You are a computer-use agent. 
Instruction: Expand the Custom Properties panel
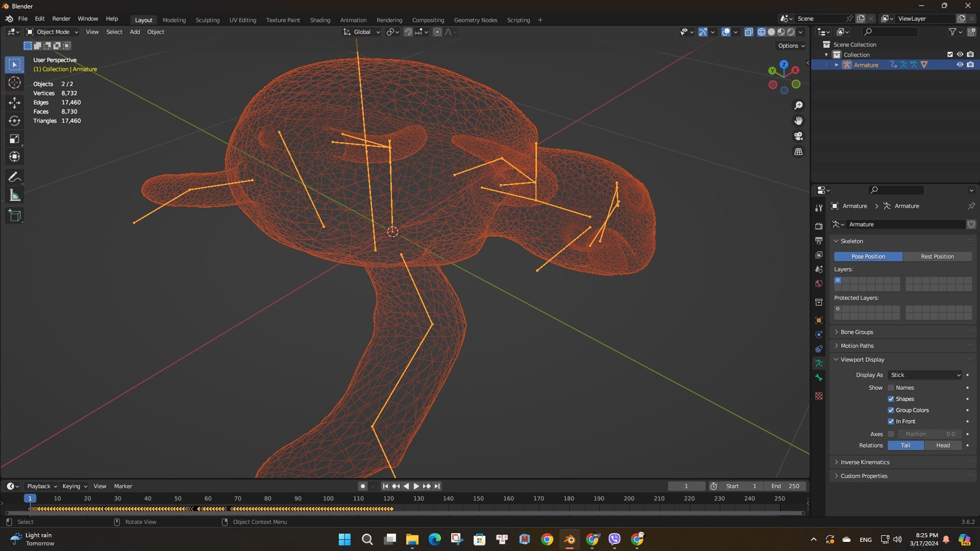[864, 476]
